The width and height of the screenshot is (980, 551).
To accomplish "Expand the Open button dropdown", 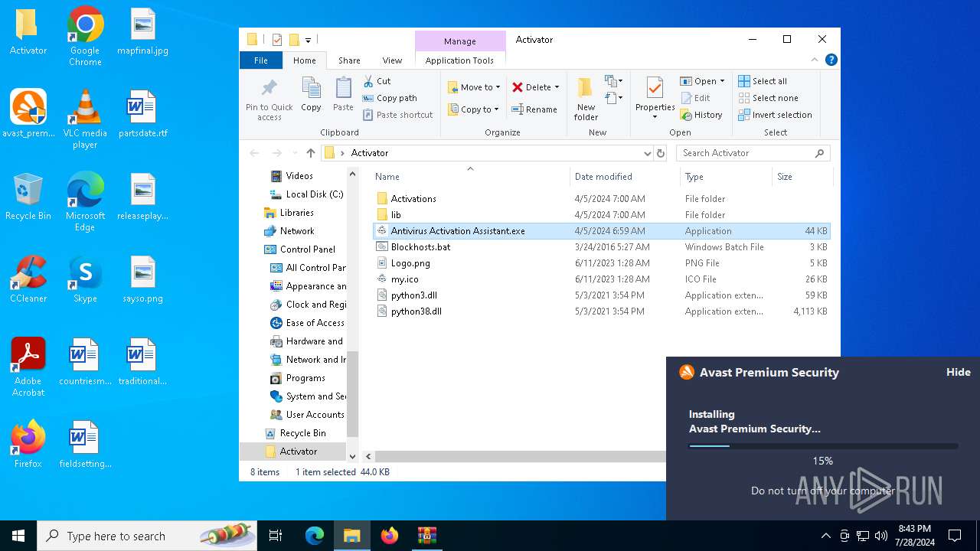I will click(722, 81).
